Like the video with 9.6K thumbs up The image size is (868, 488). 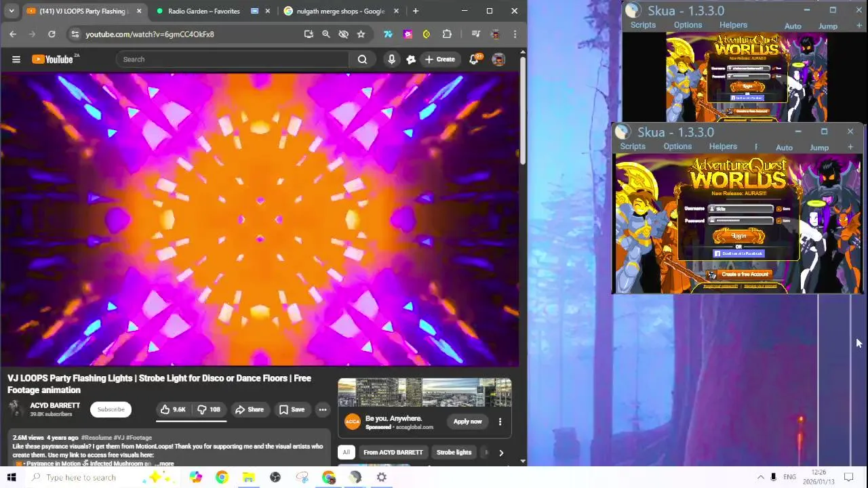click(174, 409)
